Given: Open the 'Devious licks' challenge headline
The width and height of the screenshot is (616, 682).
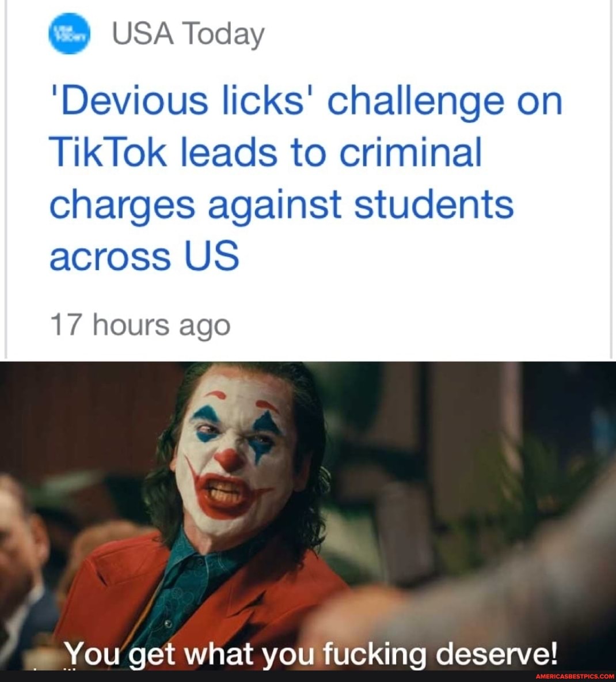Looking at the screenshot, I should click(306, 179).
